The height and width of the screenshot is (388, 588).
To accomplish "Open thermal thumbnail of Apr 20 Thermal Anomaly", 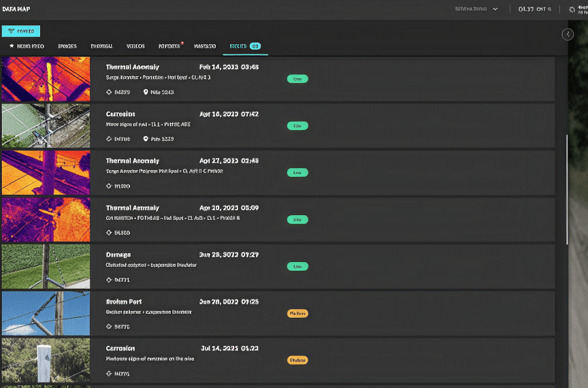I will [x=46, y=219].
